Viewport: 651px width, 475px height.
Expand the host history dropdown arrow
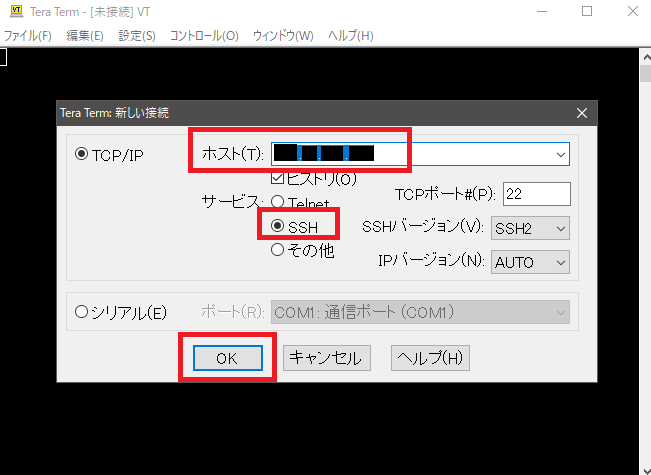561,154
